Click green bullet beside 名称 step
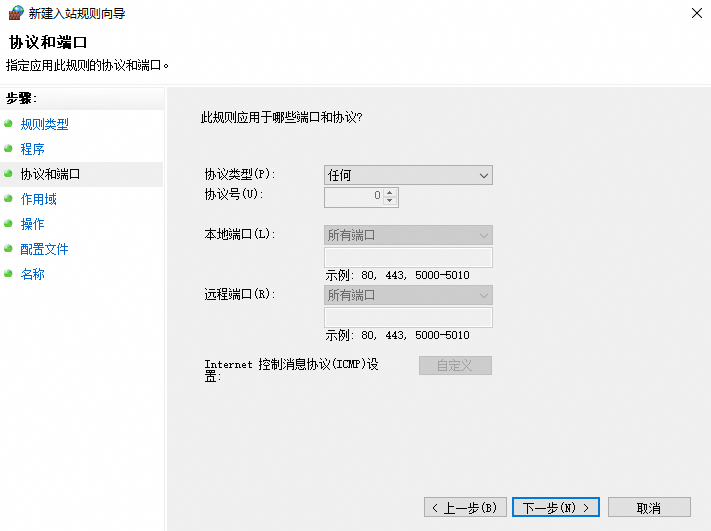Screen dimensions: 711x531 (9, 274)
